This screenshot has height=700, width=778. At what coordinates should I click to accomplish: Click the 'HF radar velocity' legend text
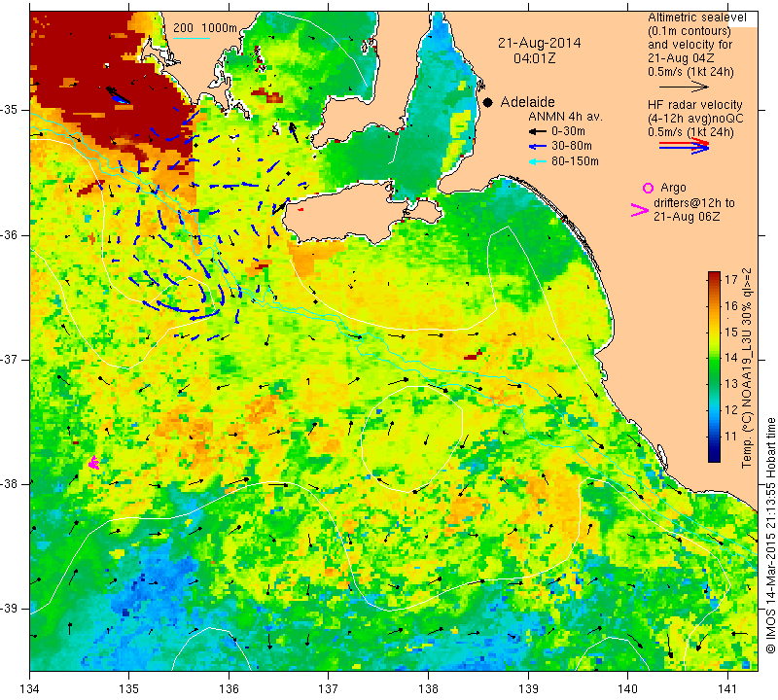[x=694, y=105]
